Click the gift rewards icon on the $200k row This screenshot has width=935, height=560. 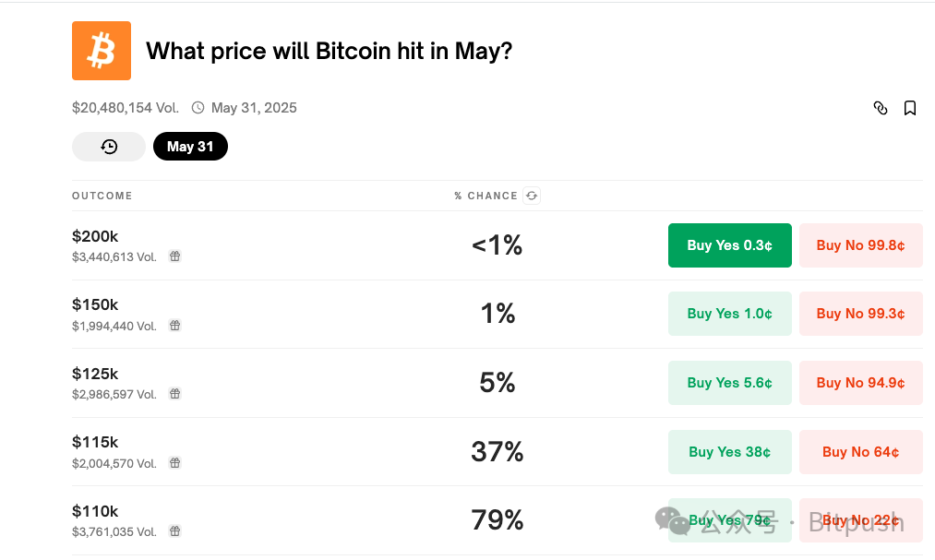pyautogui.click(x=174, y=256)
